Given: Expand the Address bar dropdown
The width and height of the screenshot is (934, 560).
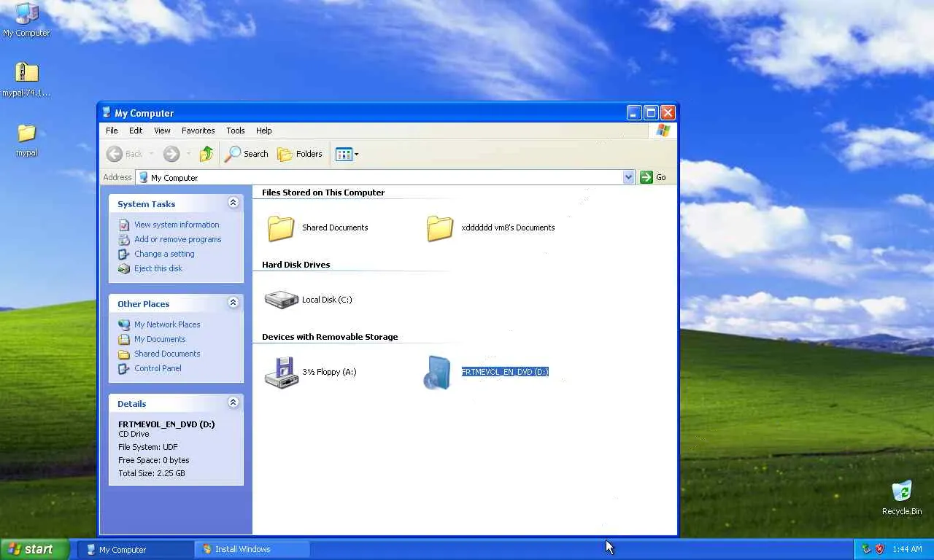Looking at the screenshot, I should coord(628,177).
